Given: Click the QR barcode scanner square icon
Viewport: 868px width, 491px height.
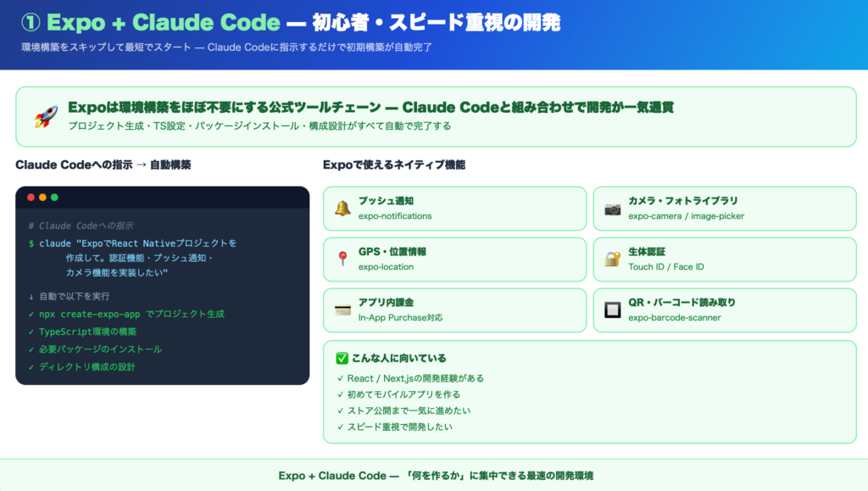Looking at the screenshot, I should pyautogui.click(x=612, y=310).
